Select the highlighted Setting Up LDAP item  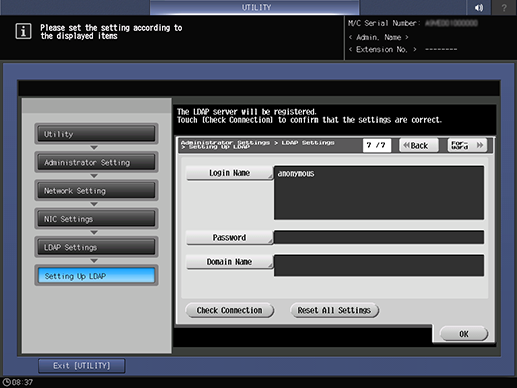[96, 276]
